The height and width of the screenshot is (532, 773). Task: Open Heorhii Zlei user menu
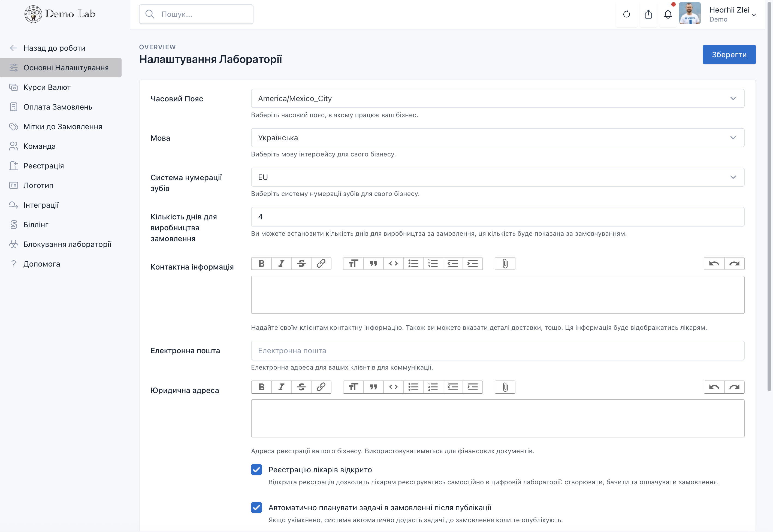(x=732, y=14)
